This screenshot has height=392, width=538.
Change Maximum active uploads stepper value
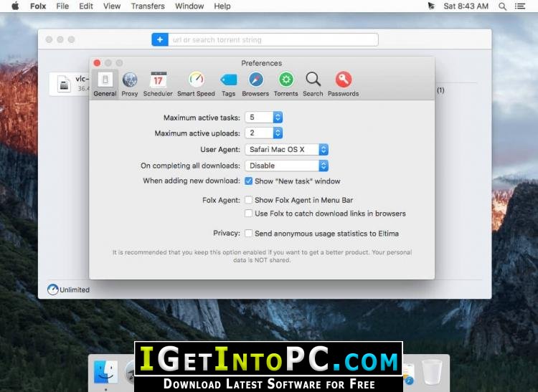click(278, 133)
